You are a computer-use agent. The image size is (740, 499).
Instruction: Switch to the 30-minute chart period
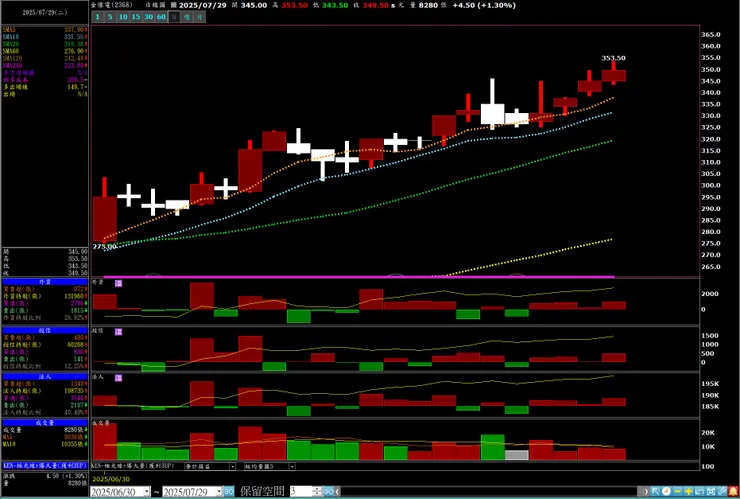[x=148, y=17]
